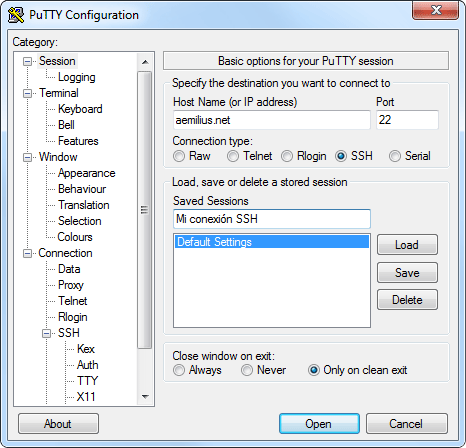Open Telnet in the category tree

click(x=72, y=301)
